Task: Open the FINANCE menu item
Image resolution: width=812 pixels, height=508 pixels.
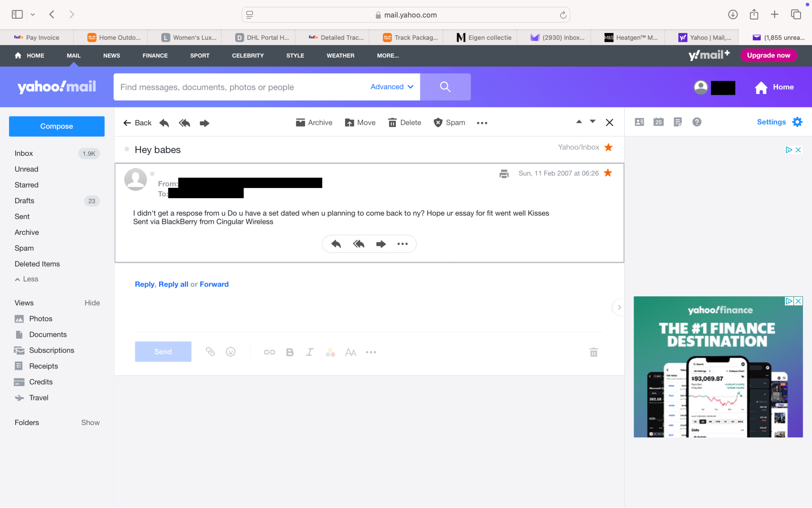Action: click(x=155, y=55)
